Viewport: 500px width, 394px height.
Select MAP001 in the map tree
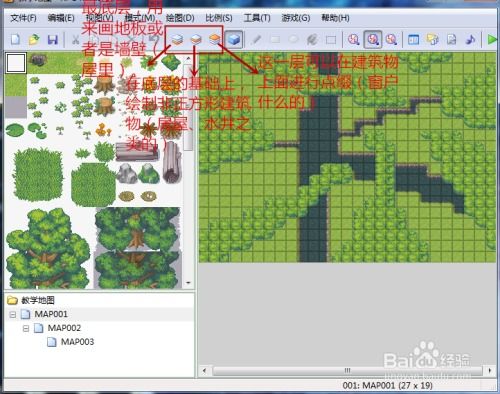click(51, 314)
